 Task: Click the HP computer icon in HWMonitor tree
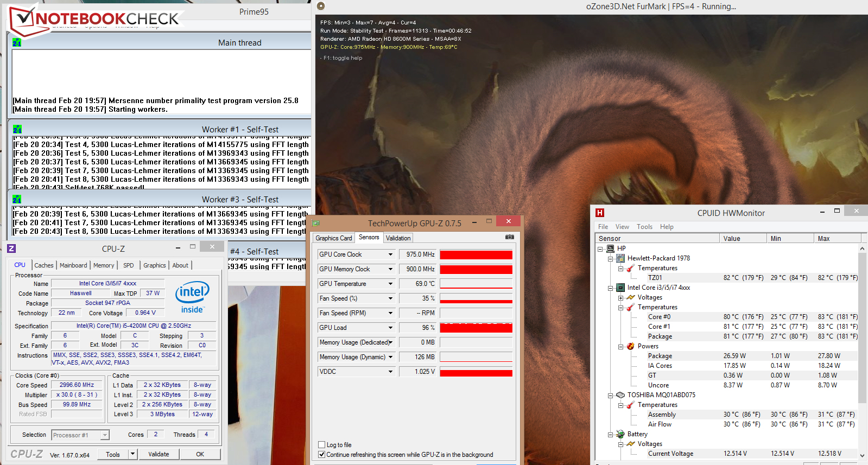tap(611, 249)
